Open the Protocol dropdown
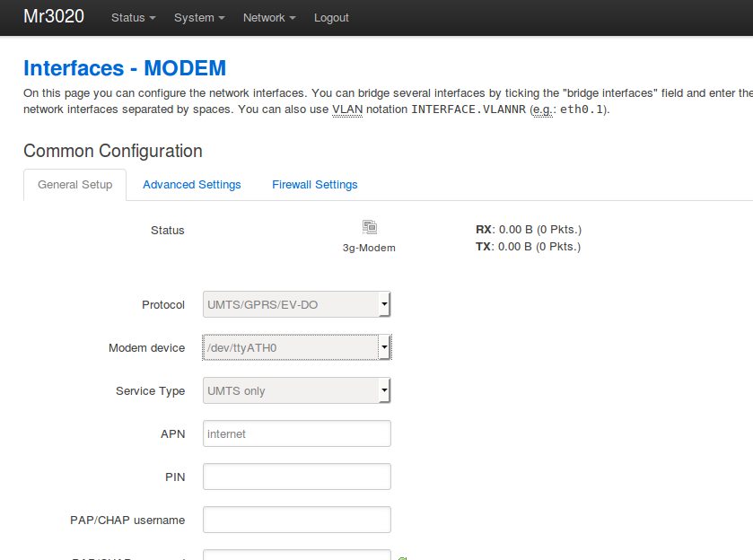 pos(296,304)
